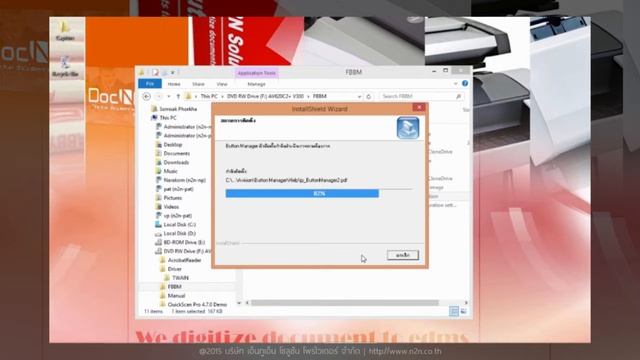Open Explorer help question mark
Screen dimensions: 640x360
tap(465, 83)
